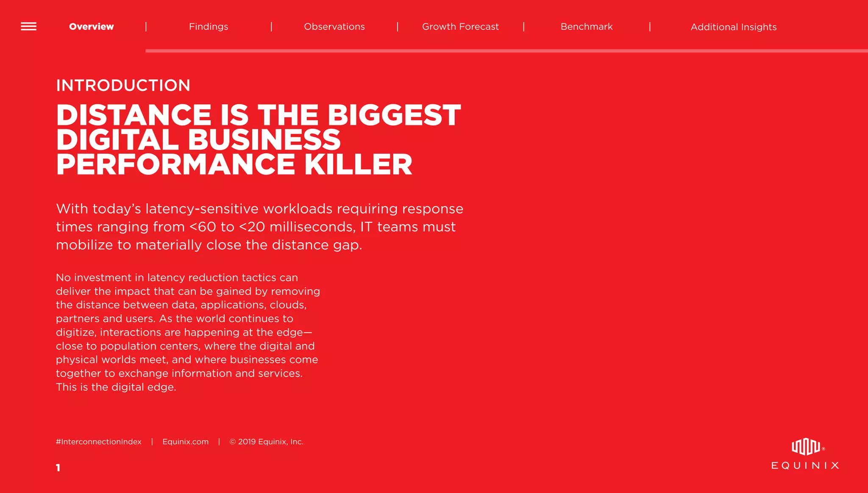The height and width of the screenshot is (493, 868).
Task: Open the hamburger menu icon
Action: click(28, 27)
